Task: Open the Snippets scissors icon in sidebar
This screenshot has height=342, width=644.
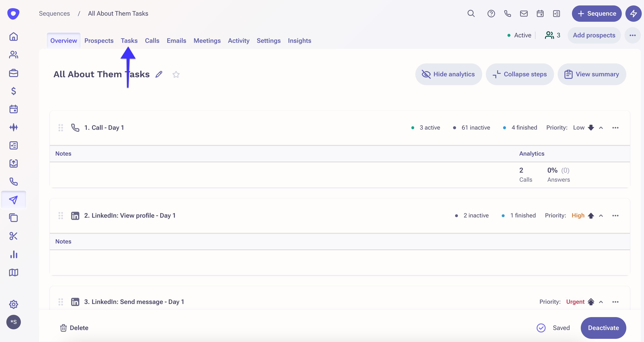Action: tap(14, 236)
